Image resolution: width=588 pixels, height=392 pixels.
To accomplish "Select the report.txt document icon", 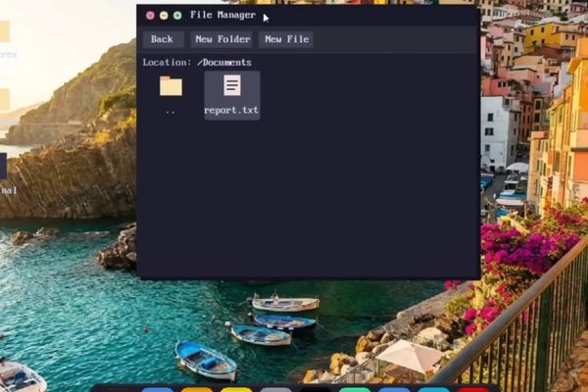I will click(232, 85).
